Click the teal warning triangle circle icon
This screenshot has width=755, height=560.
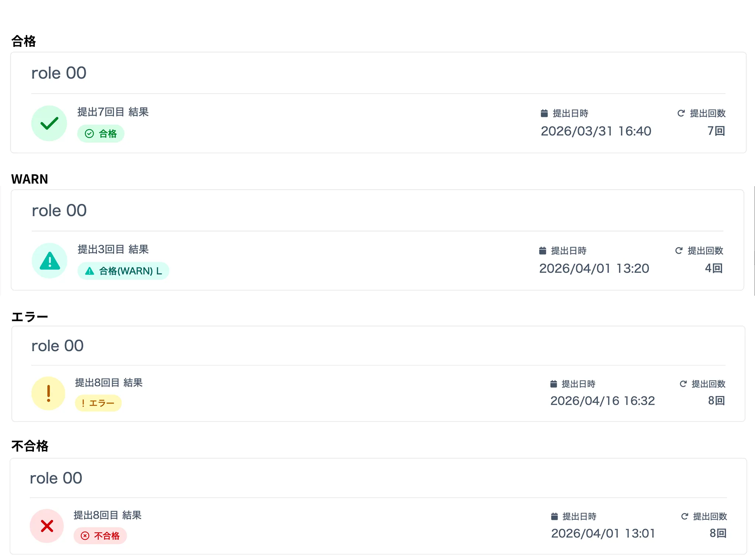tap(49, 261)
